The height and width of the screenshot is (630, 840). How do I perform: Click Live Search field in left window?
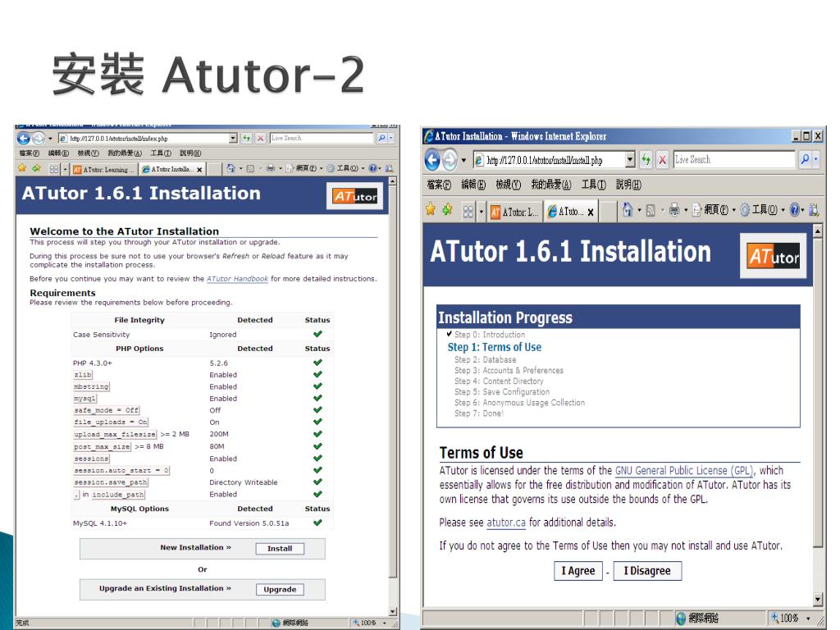pyautogui.click(x=322, y=138)
